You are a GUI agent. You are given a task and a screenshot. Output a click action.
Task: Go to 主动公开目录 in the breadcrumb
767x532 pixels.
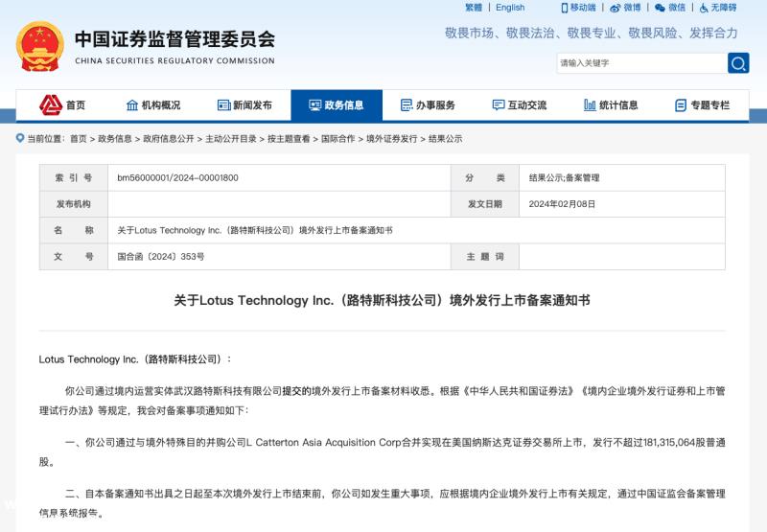coord(231,139)
